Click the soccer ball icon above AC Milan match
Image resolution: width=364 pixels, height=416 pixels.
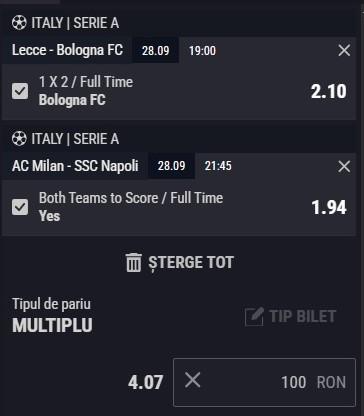click(x=19, y=139)
